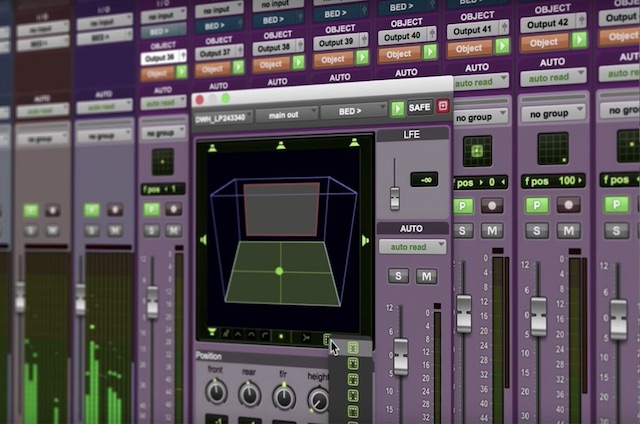
Task: Solo the track with the panner window S button
Action: (398, 276)
